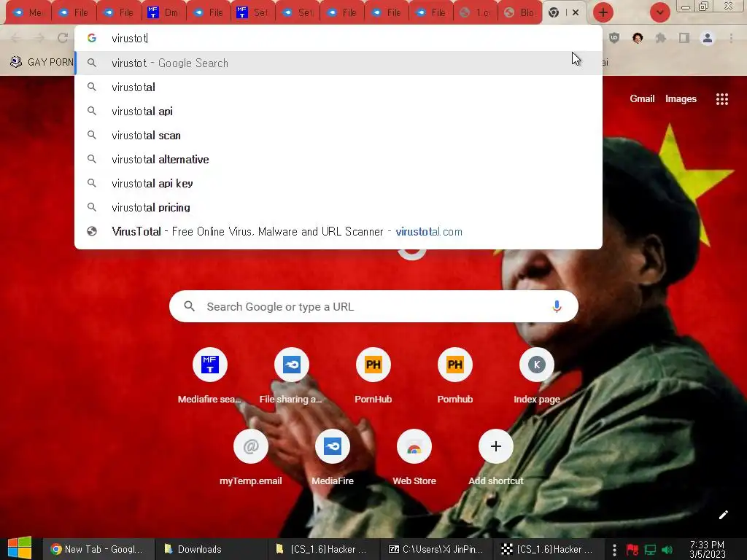Open the [CS_1.6] Hacker app with checkered icon
This screenshot has height=560, width=747.
549,550
